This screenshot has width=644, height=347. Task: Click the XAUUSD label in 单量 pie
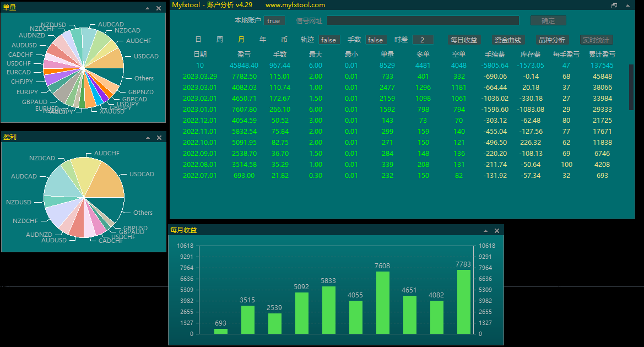tap(112, 111)
